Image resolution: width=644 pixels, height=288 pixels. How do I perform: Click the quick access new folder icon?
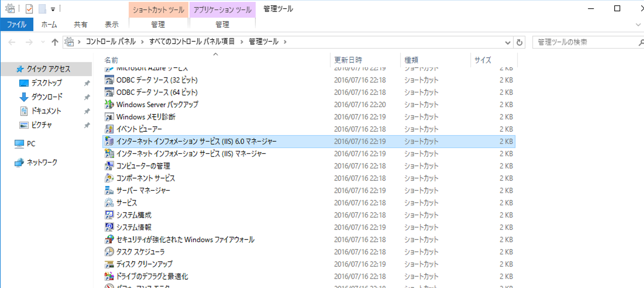(x=42, y=9)
